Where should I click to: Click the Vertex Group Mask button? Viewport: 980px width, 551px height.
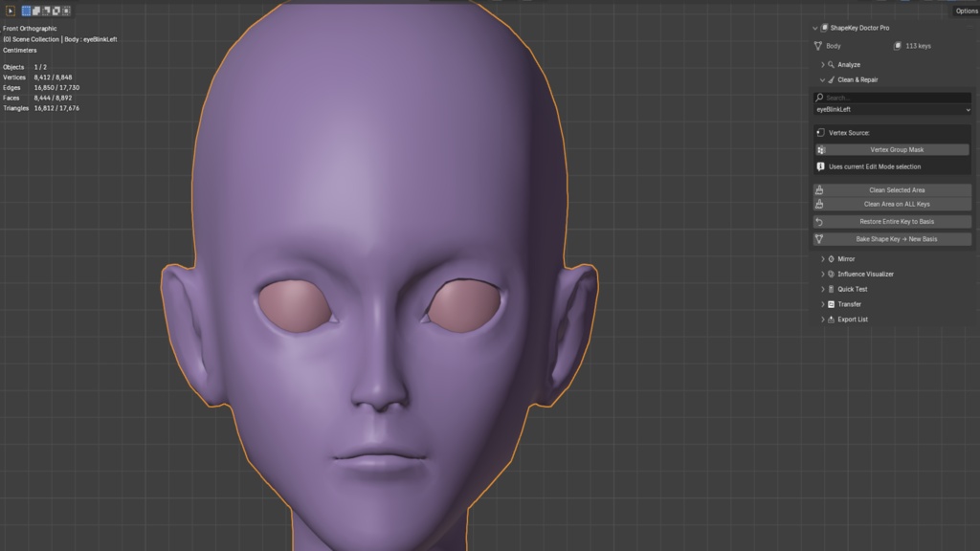892,150
